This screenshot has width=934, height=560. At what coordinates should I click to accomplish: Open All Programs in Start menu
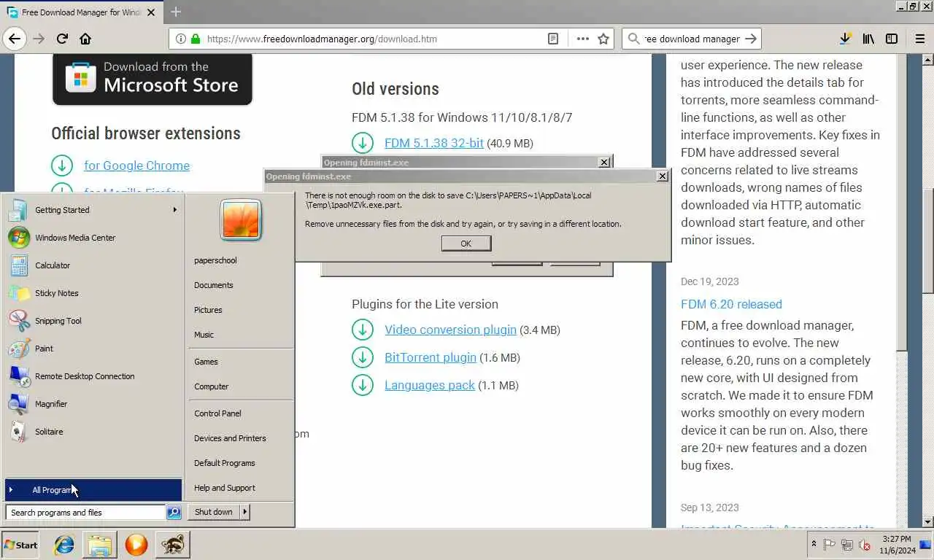pyautogui.click(x=93, y=490)
